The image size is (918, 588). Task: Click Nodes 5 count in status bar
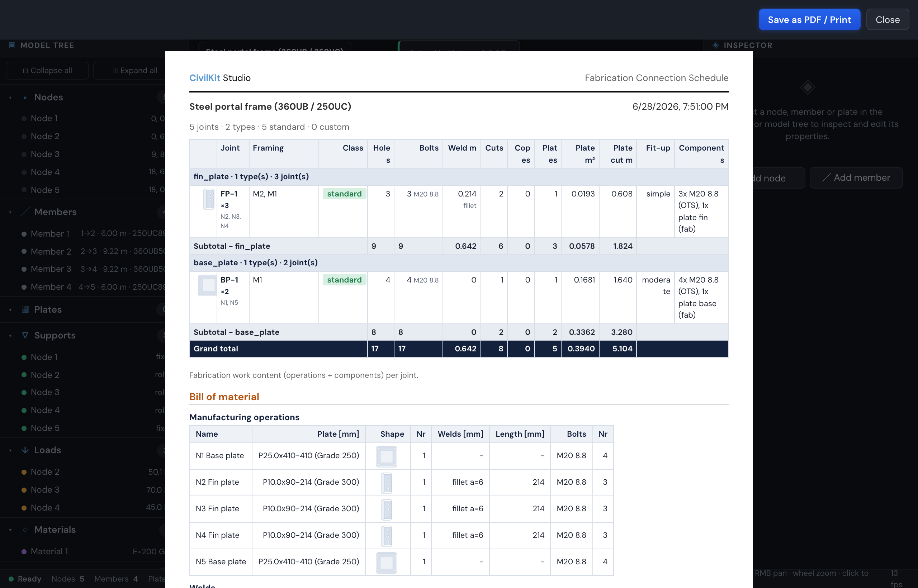68,579
